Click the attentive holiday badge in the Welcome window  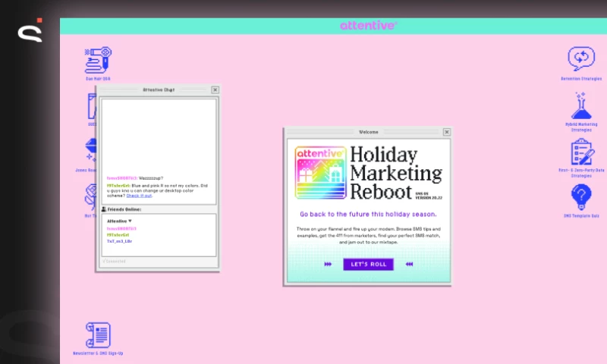(x=320, y=173)
